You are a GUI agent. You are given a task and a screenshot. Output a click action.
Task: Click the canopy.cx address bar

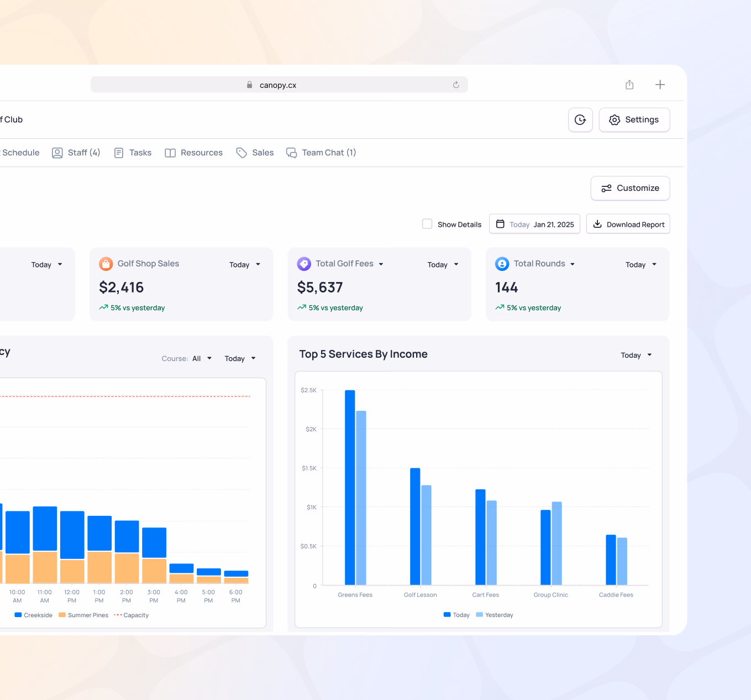(279, 85)
